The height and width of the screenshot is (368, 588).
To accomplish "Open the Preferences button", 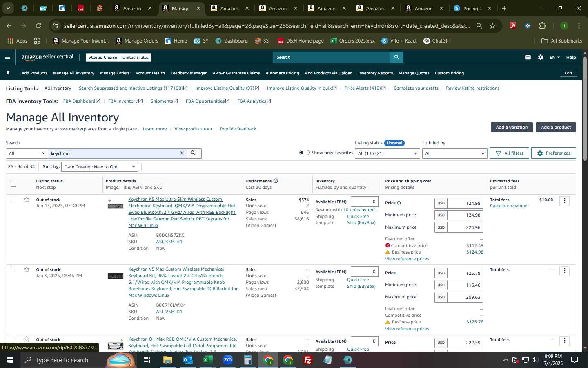I will coord(553,153).
